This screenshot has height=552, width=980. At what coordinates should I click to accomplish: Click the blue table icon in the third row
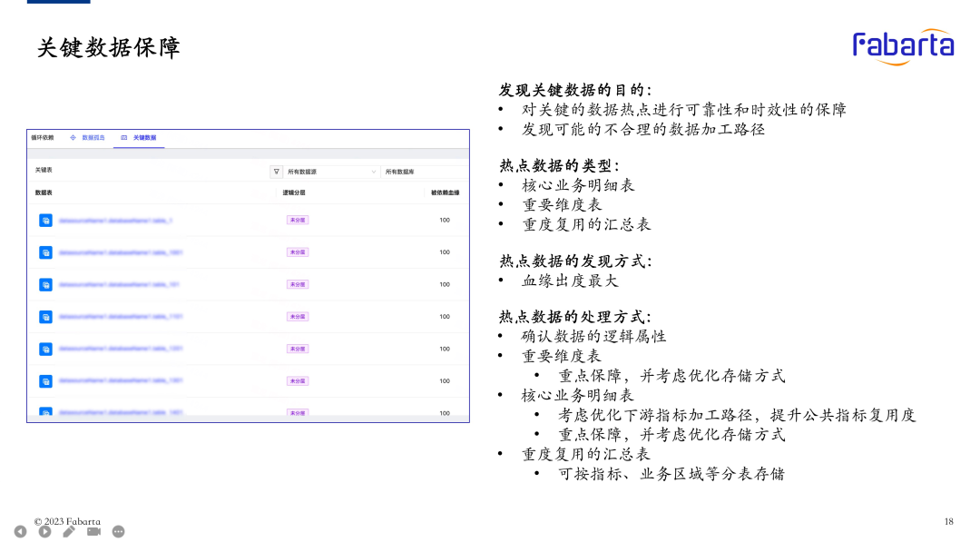pyautogui.click(x=45, y=284)
